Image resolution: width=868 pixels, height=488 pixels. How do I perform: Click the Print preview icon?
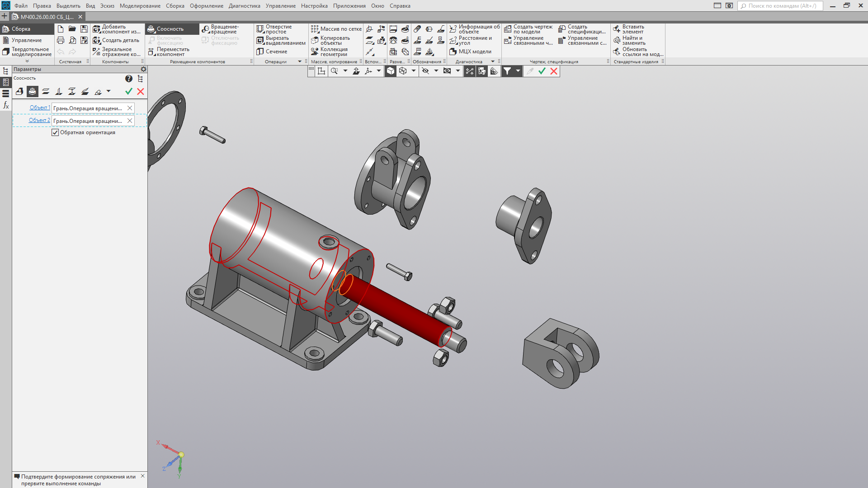coord(72,40)
